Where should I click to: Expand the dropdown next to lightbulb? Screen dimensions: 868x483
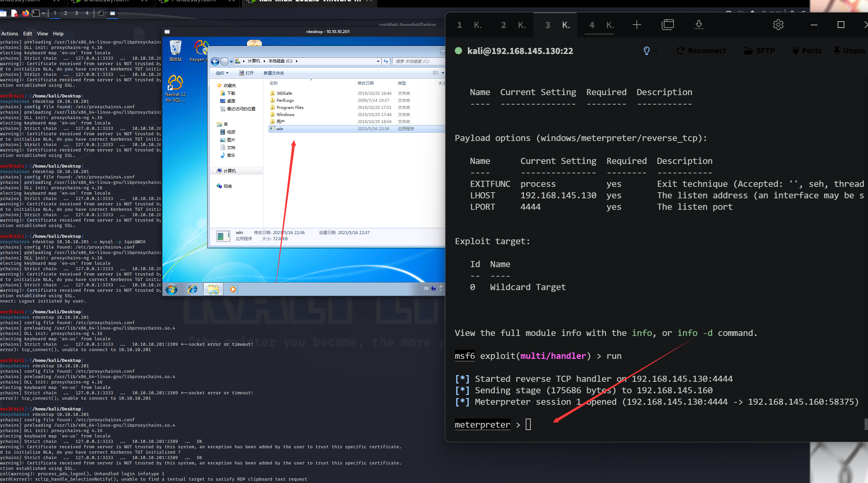coord(656,51)
